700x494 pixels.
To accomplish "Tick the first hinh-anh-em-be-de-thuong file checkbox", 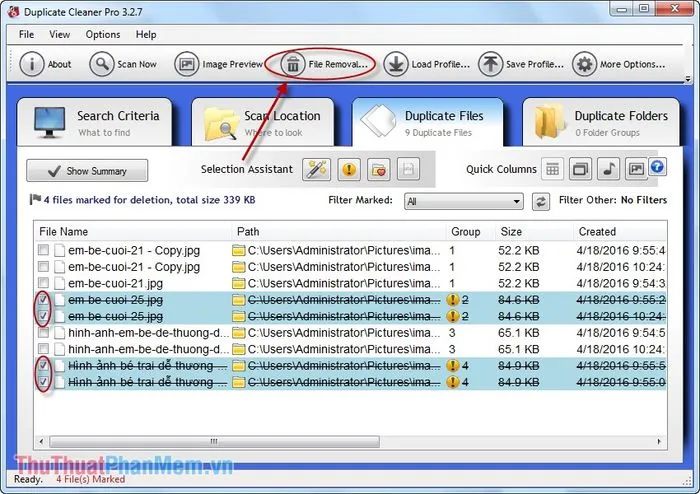I will coord(43,333).
